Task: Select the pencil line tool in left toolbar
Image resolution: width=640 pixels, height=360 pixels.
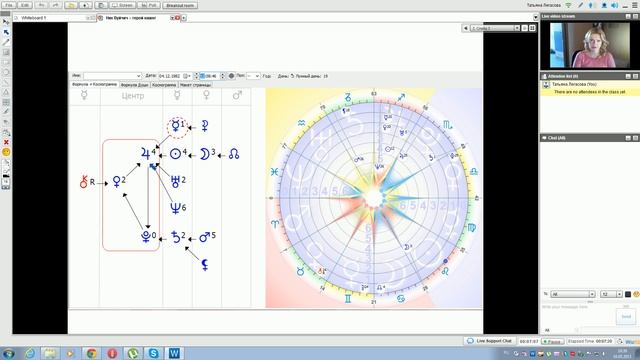Action: pyautogui.click(x=6, y=42)
